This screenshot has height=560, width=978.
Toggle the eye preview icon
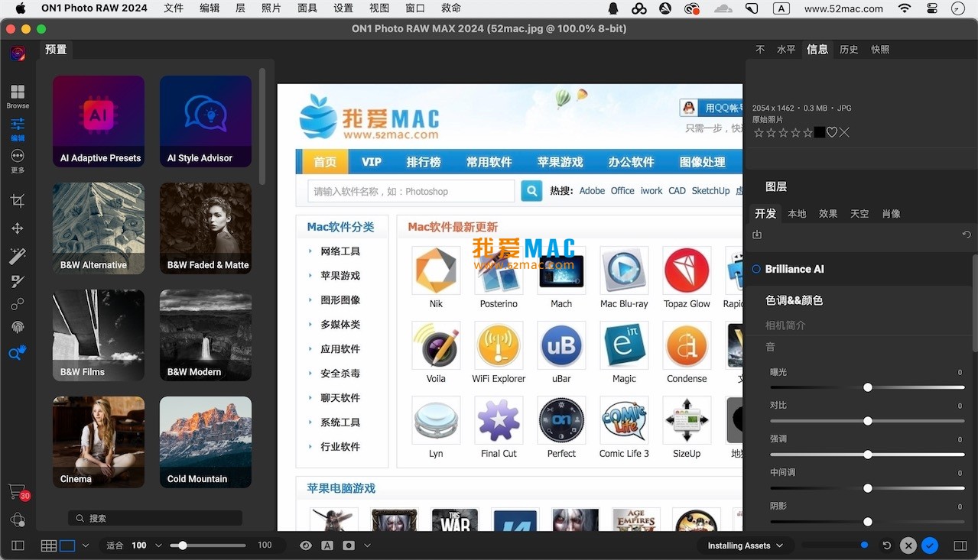pyautogui.click(x=306, y=545)
